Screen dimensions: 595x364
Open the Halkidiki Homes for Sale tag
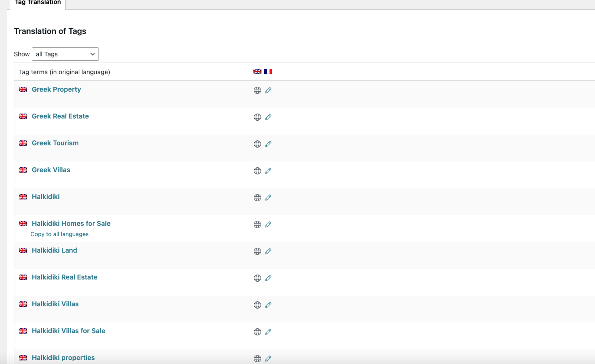coord(71,224)
